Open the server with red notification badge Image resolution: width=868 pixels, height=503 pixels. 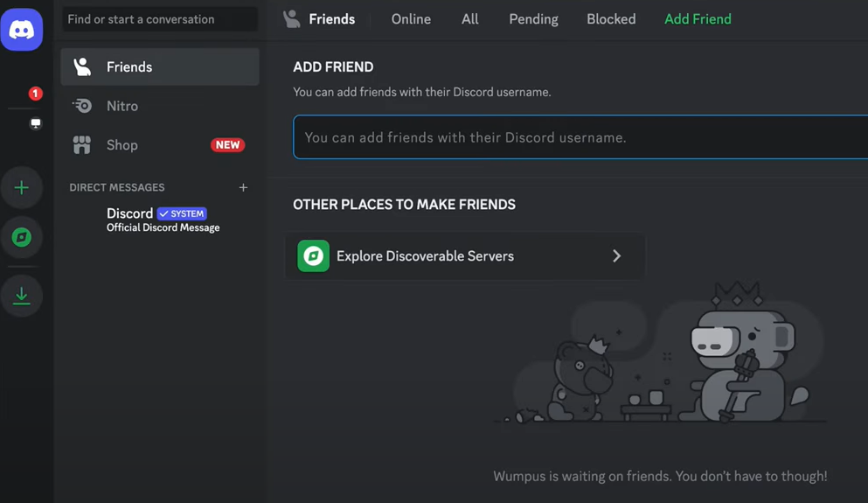pyautogui.click(x=36, y=94)
